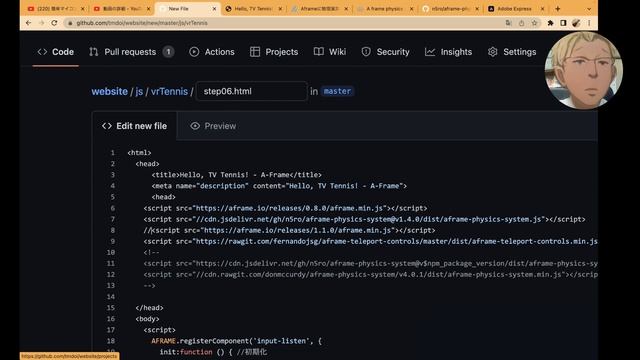Viewport: 640px width, 360px height.
Task: Click the translate page icon
Action: (508, 23)
